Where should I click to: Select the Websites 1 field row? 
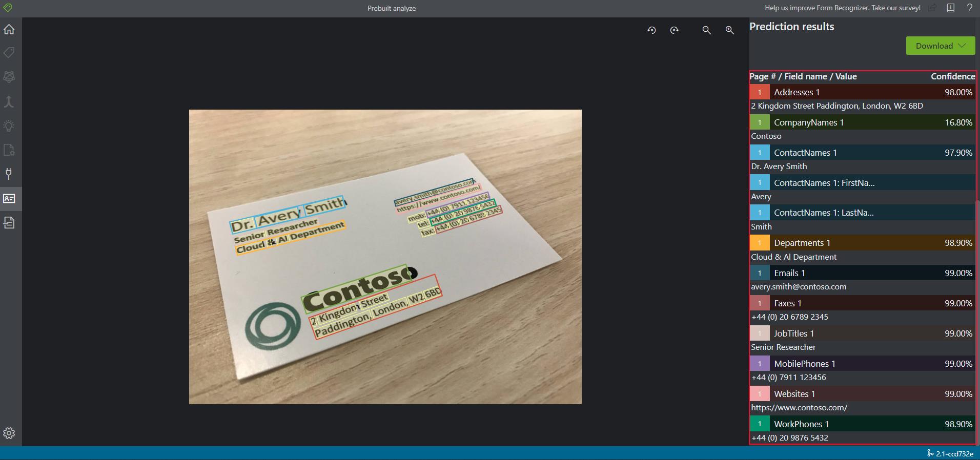(862, 394)
